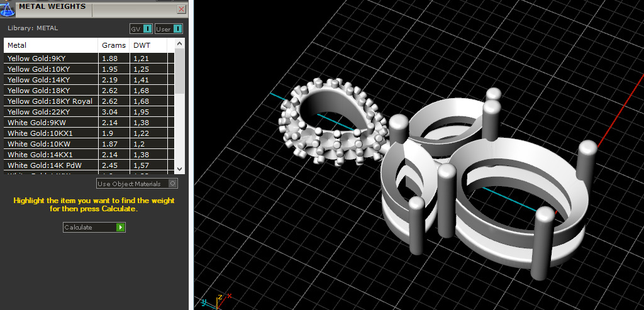
Task: Click the 1,21 DWT value for 9KY
Action: click(x=141, y=58)
